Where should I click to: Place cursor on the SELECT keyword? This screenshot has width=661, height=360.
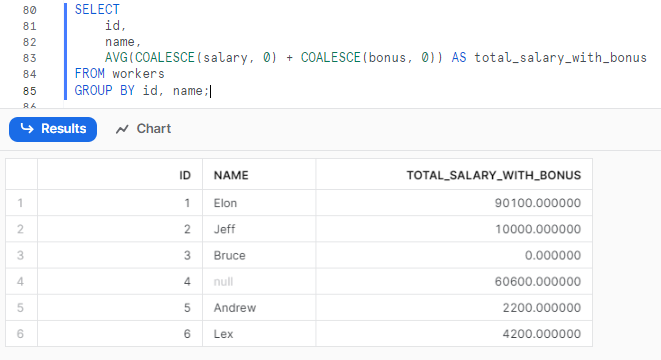coord(97,9)
